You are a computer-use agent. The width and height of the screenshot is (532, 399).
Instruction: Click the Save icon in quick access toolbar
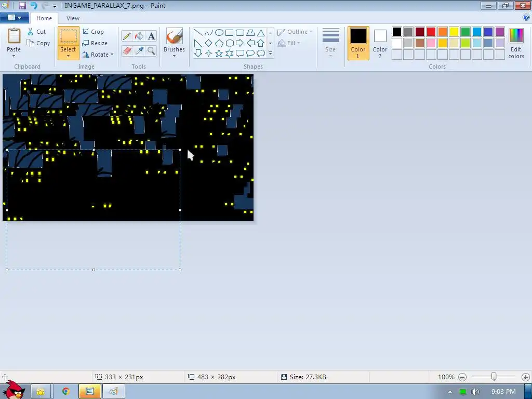click(x=22, y=5)
